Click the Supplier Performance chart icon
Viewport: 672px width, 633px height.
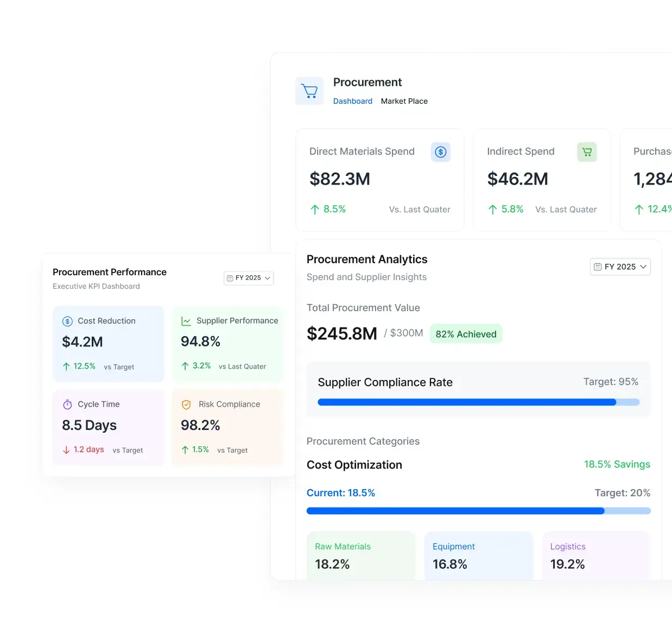pyautogui.click(x=186, y=321)
